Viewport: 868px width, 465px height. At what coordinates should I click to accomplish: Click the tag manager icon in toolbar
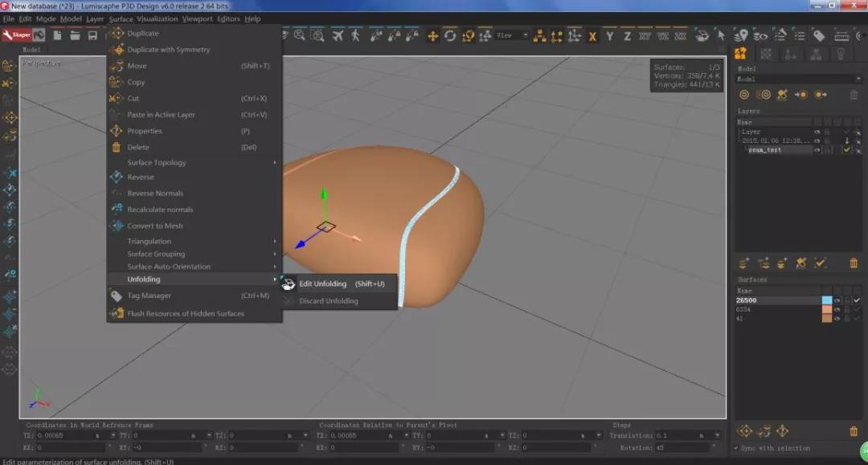(818, 35)
